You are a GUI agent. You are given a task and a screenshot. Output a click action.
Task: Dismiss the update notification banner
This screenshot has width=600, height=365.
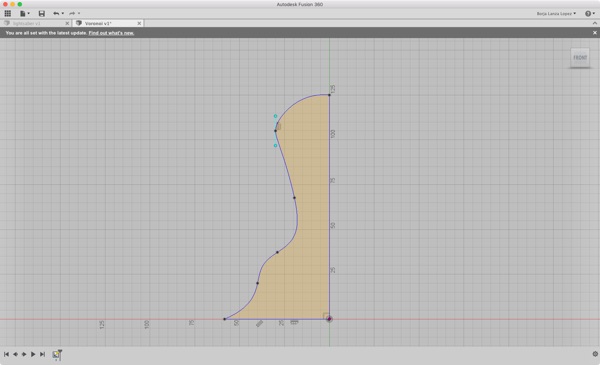click(595, 33)
